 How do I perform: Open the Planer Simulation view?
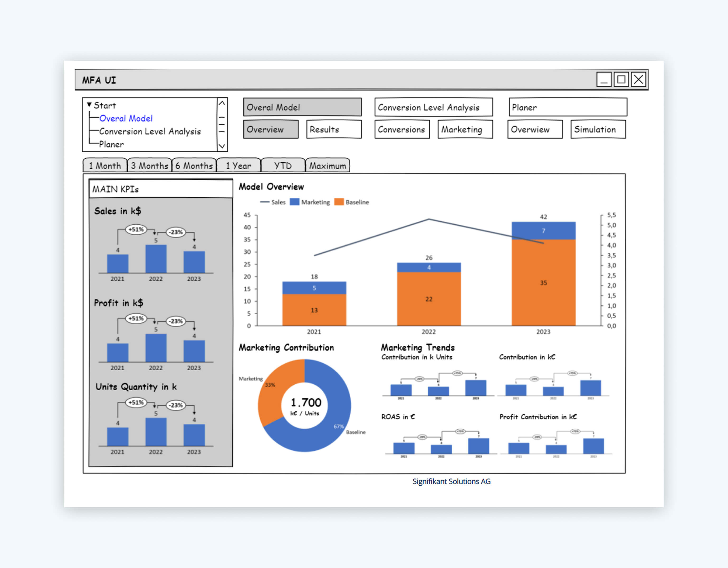(598, 129)
